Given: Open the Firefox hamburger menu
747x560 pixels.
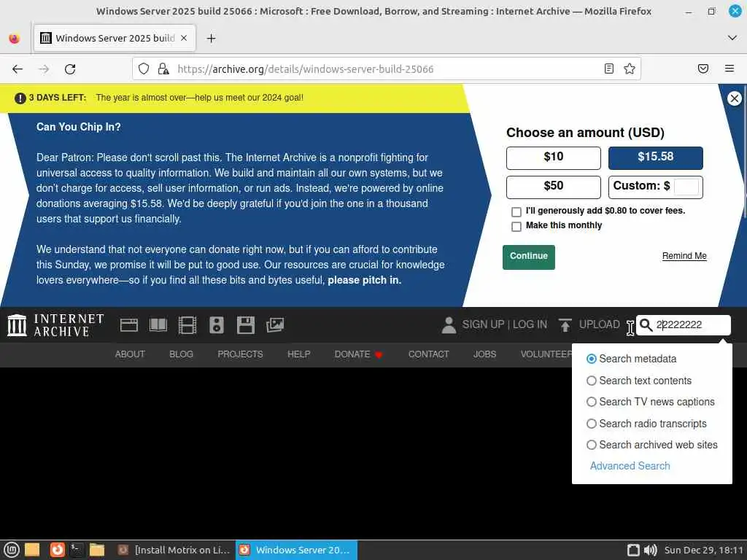Looking at the screenshot, I should (729, 69).
